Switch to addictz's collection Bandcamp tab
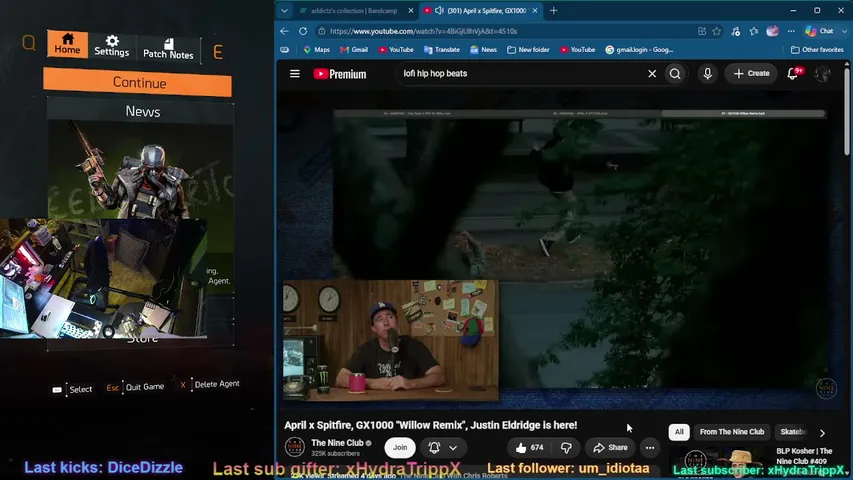 pos(354,10)
